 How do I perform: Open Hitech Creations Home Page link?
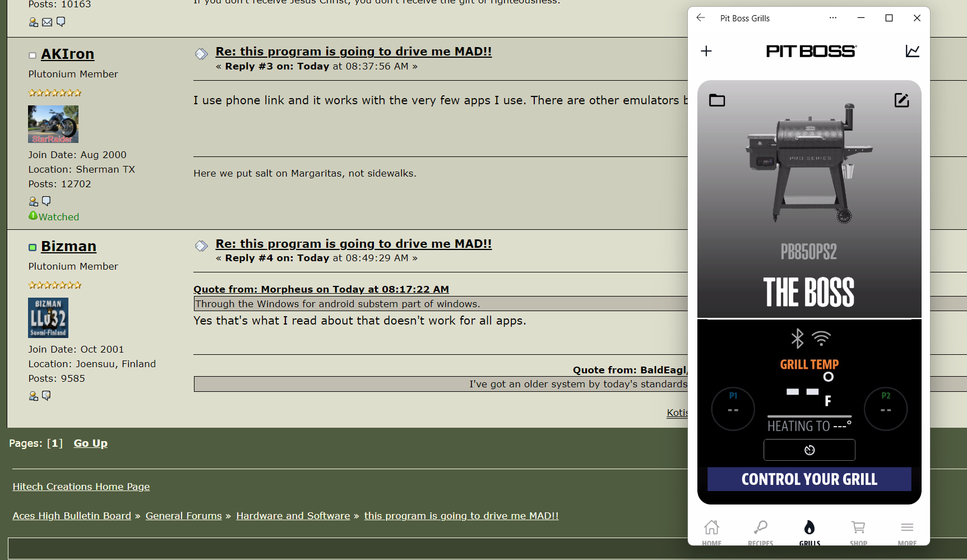[81, 487]
